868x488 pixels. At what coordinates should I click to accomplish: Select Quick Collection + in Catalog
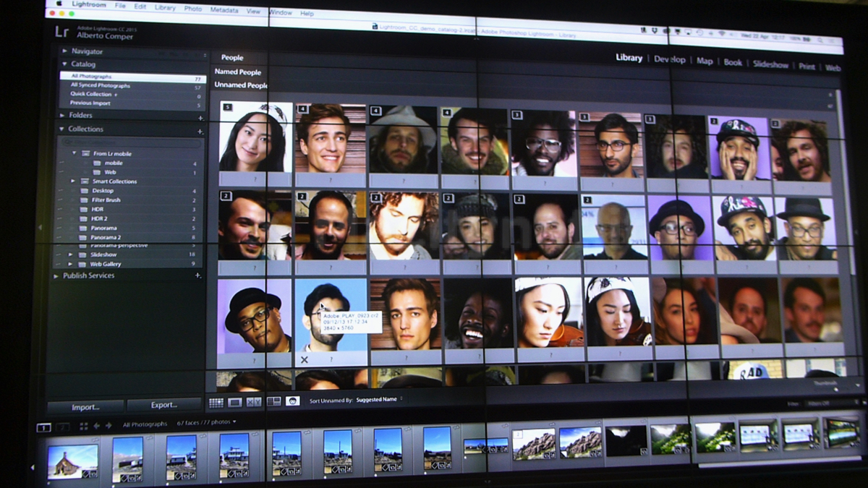point(134,94)
